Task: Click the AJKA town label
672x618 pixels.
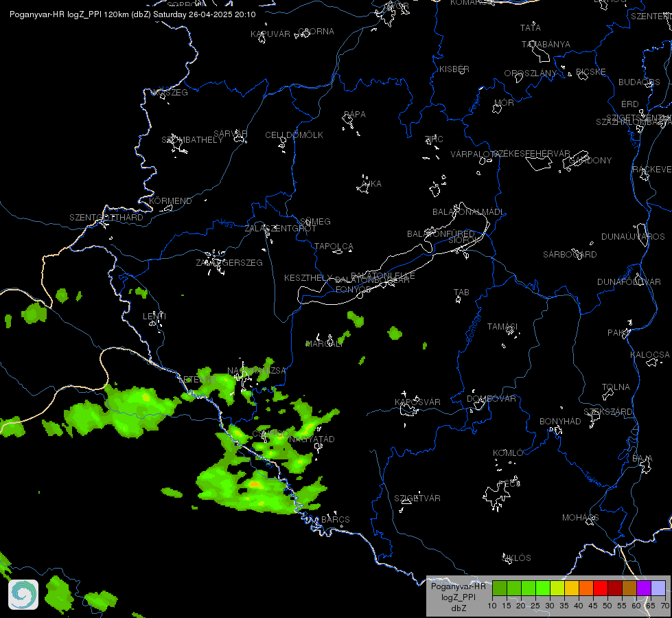Action: (371, 184)
